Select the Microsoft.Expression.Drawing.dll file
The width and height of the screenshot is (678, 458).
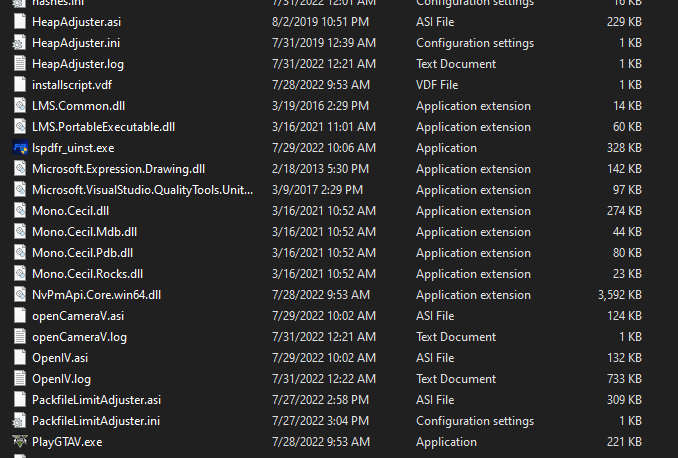point(118,169)
